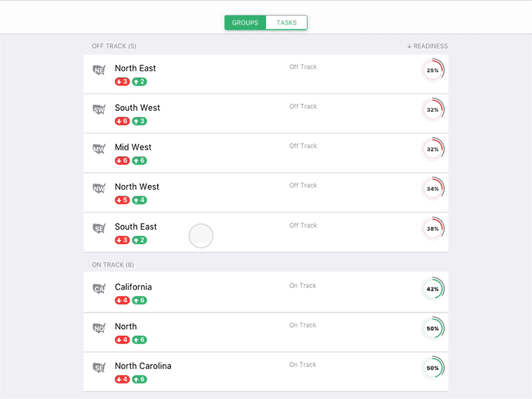This screenshot has width=532, height=399.
Task: Click the Off Track status label for Mid West
Action: (x=303, y=146)
